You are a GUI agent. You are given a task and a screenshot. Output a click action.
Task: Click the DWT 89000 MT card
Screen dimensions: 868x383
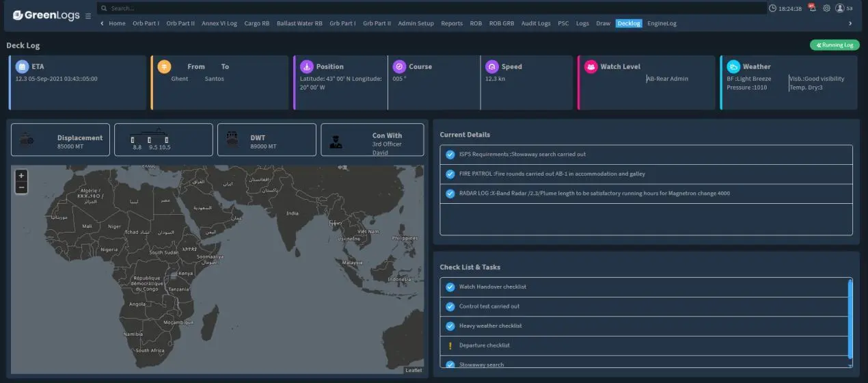pyautogui.click(x=267, y=140)
